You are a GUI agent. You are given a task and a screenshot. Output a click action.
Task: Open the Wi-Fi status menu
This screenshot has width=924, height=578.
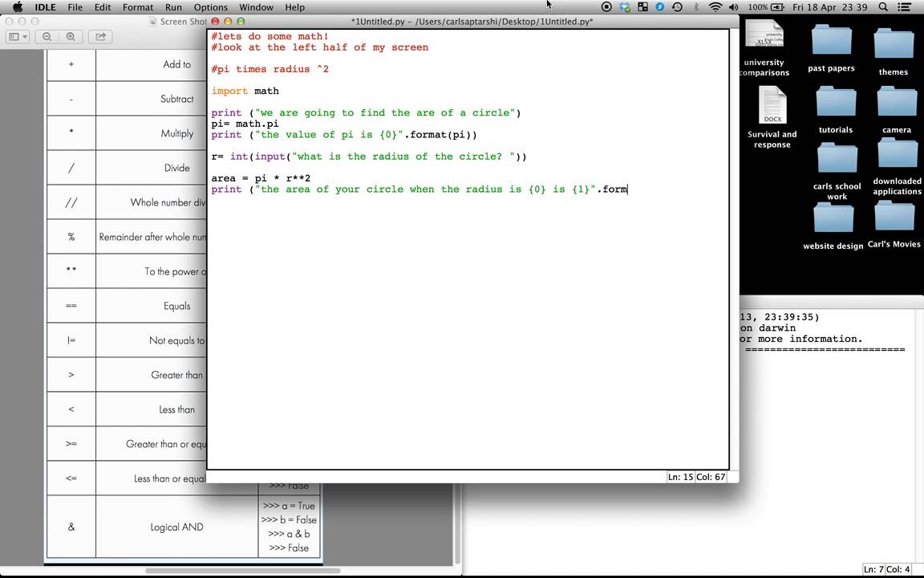[x=715, y=7]
